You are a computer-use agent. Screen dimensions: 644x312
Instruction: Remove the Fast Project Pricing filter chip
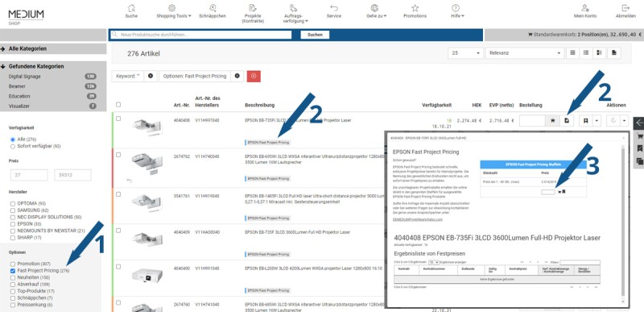point(237,76)
